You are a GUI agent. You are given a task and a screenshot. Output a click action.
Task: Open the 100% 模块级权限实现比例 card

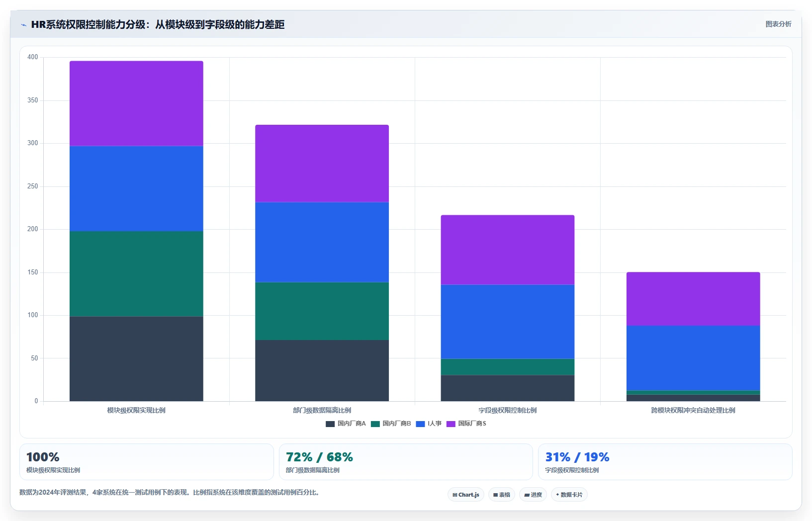point(147,462)
